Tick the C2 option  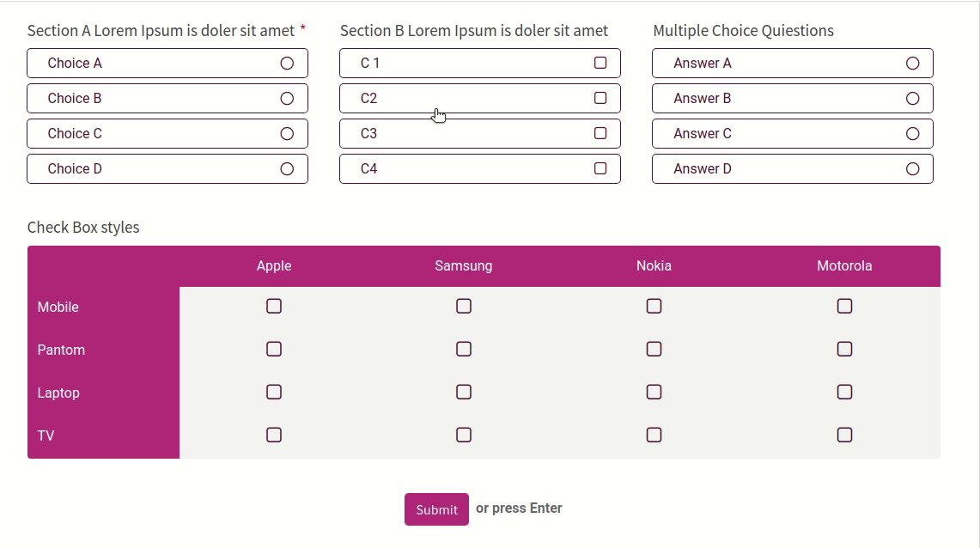coord(600,99)
